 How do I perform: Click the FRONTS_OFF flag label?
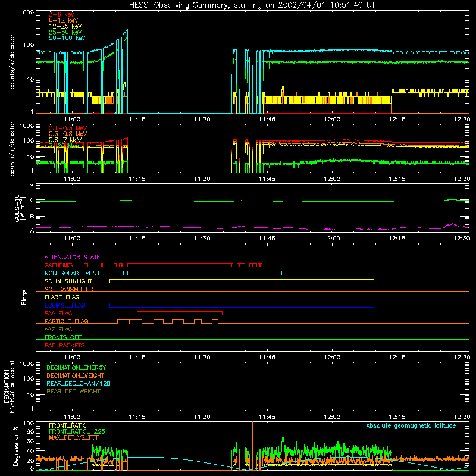[63, 337]
